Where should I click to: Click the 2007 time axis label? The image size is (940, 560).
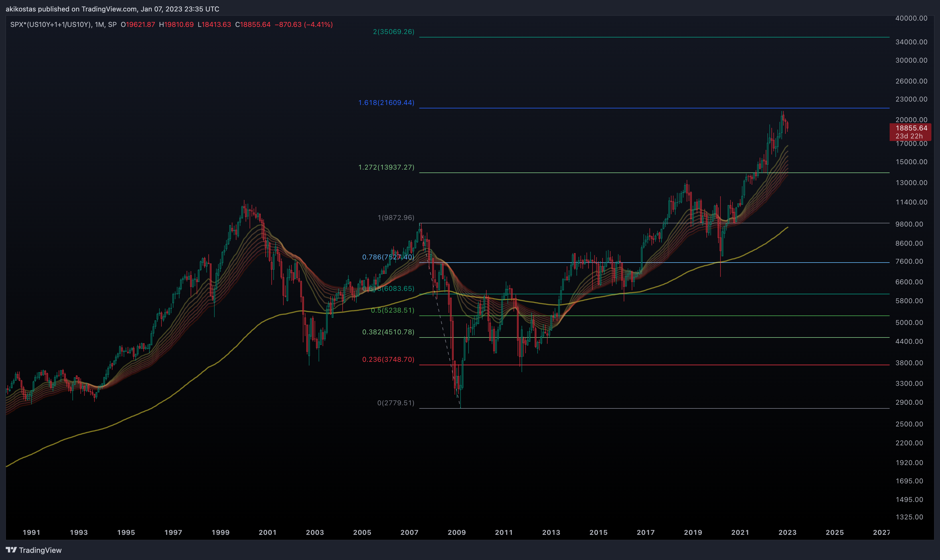(x=409, y=533)
